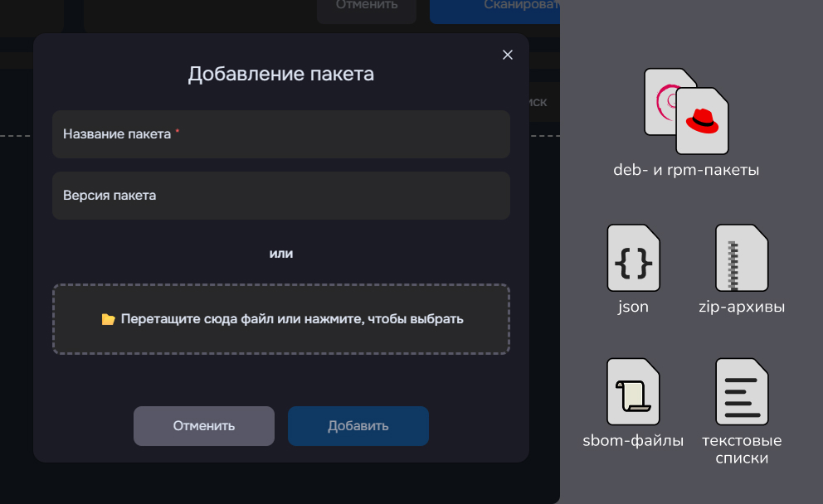
Task: Click the json label under its icon
Action: coord(633,306)
